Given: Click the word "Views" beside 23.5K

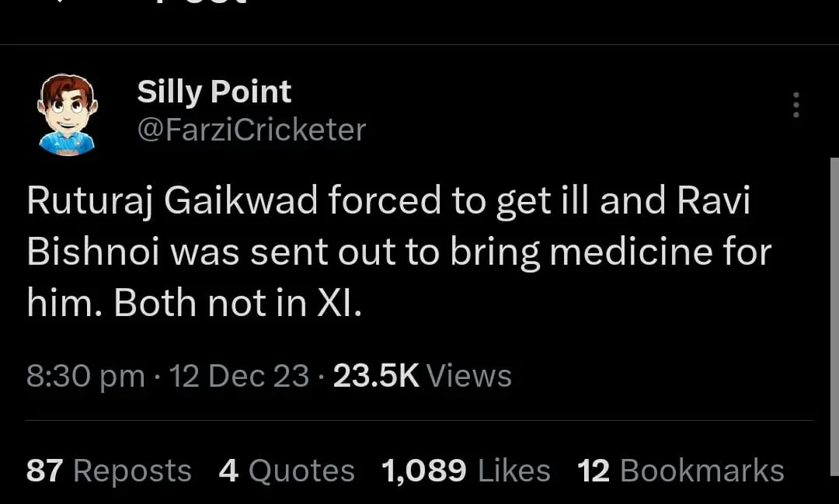Looking at the screenshot, I should (x=469, y=376).
